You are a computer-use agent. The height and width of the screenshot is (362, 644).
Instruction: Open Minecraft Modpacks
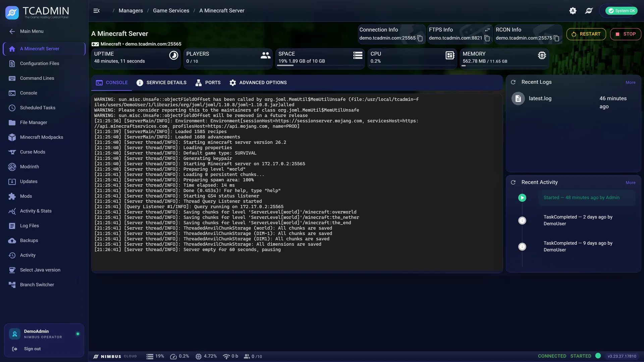tap(44, 137)
